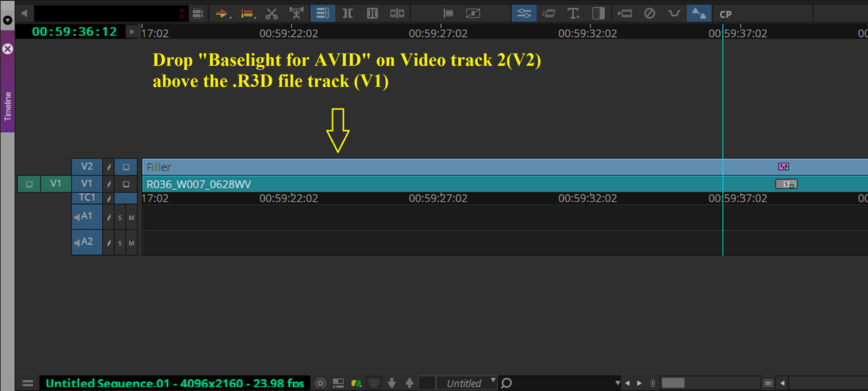Click the small arrow beside timecode display
Image resolution: width=868 pixels, height=391 pixels.
(x=132, y=32)
